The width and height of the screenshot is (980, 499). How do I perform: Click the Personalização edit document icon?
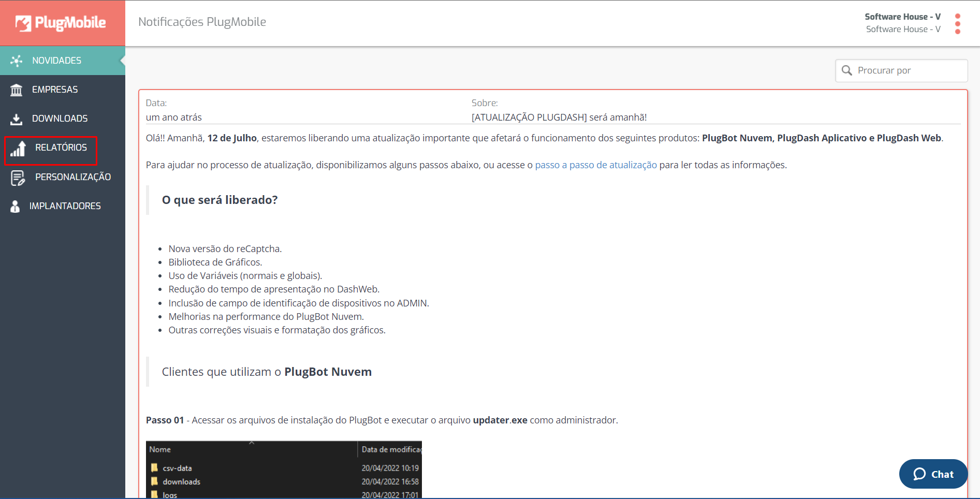(18, 178)
